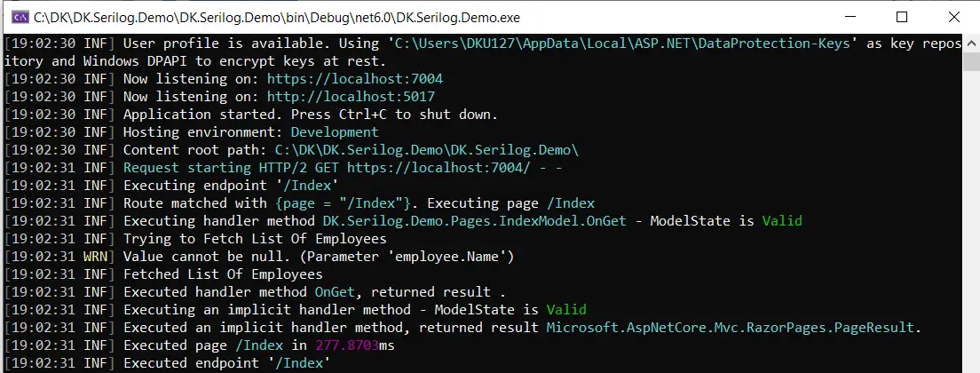Minimize the DK.Serilog.Demo console window
The height and width of the screenshot is (373, 980).
(848, 17)
